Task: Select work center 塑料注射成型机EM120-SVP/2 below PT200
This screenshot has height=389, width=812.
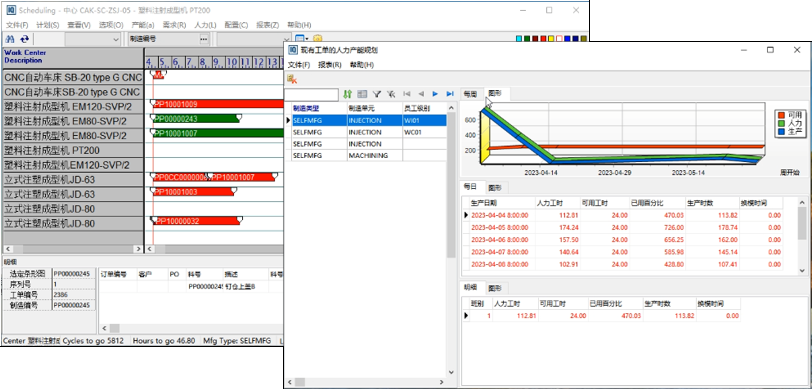Action: [72, 165]
